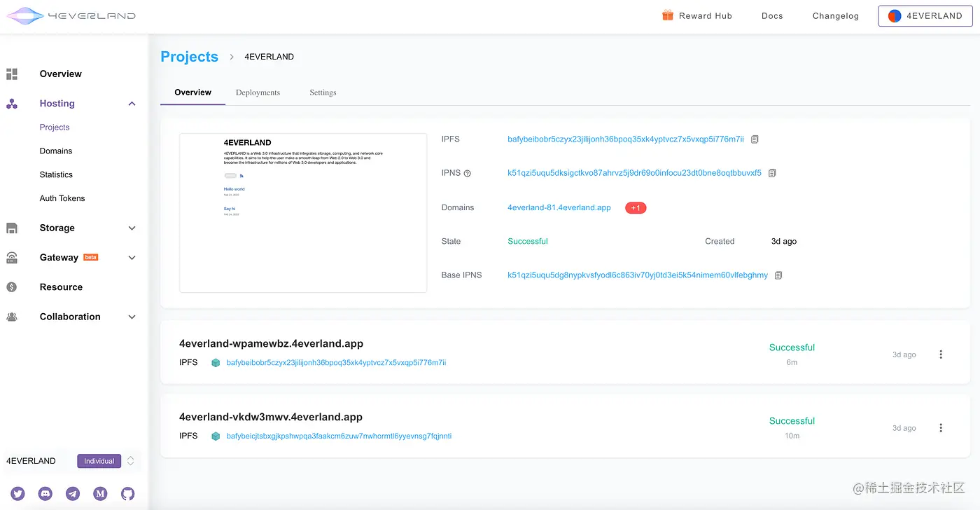Expand the Collaboration section chevron
Viewport: 980px width, 510px height.
coord(132,317)
